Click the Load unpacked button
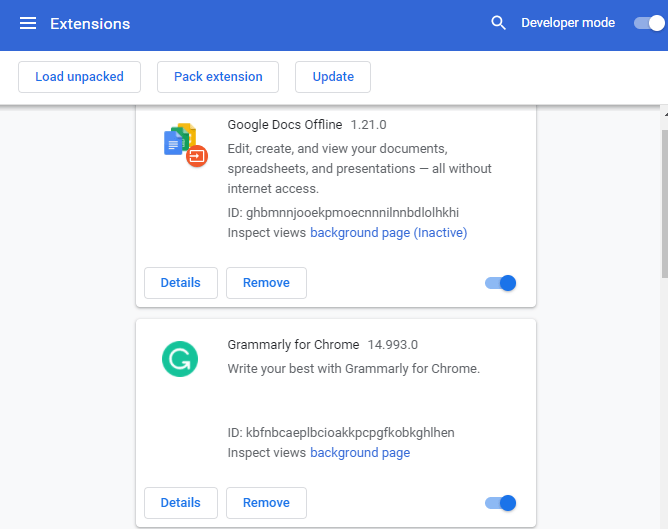The width and height of the screenshot is (668, 529). pos(79,77)
